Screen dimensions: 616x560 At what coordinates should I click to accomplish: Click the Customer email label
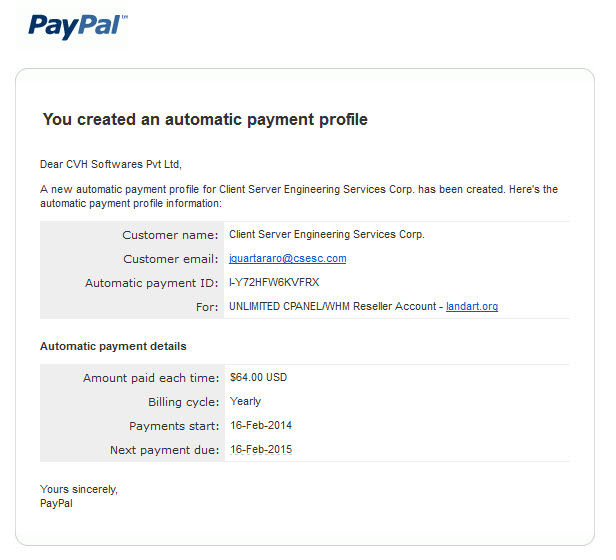(x=170, y=259)
